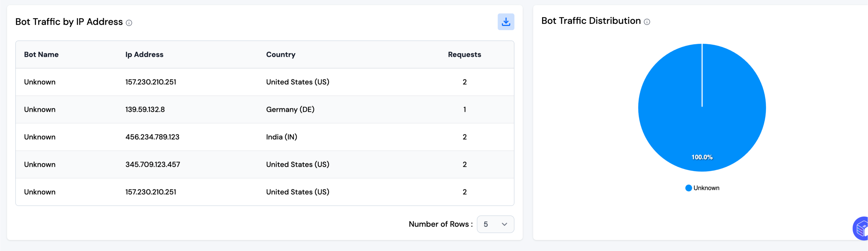868x251 pixels.
Task: Click IP address 345.709.123.457
Action: pyautogui.click(x=153, y=164)
